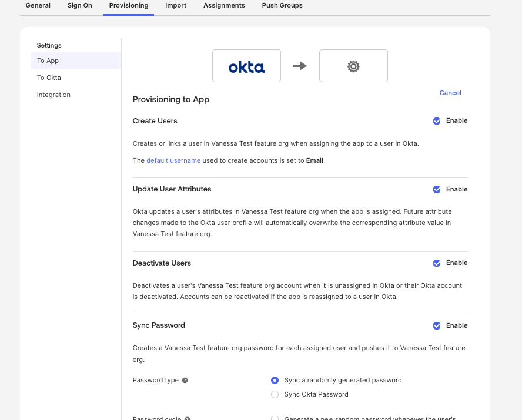The image size is (522, 420).
Task: Select the Provisioning tab
Action: click(129, 6)
